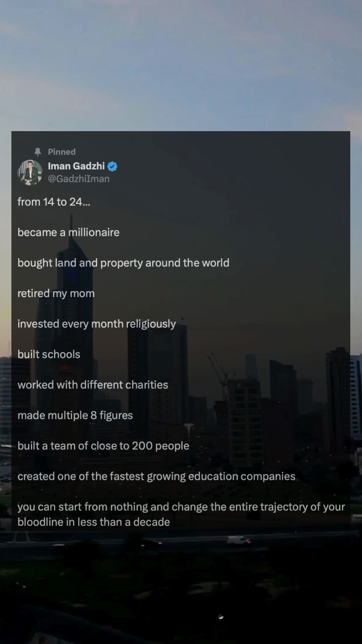Select the "from 14 to 24..." line

[54, 202]
